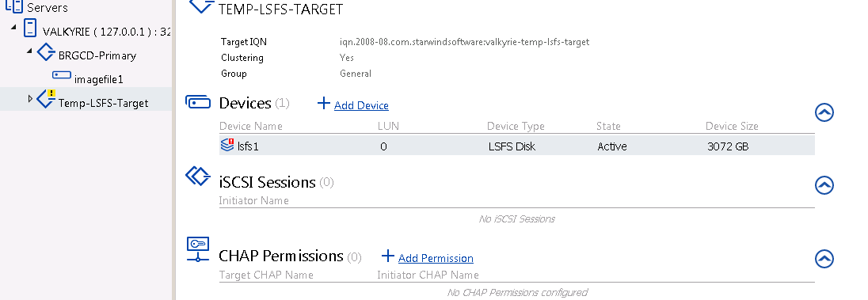Select the VALKYRIE server icon

[x=30, y=28]
